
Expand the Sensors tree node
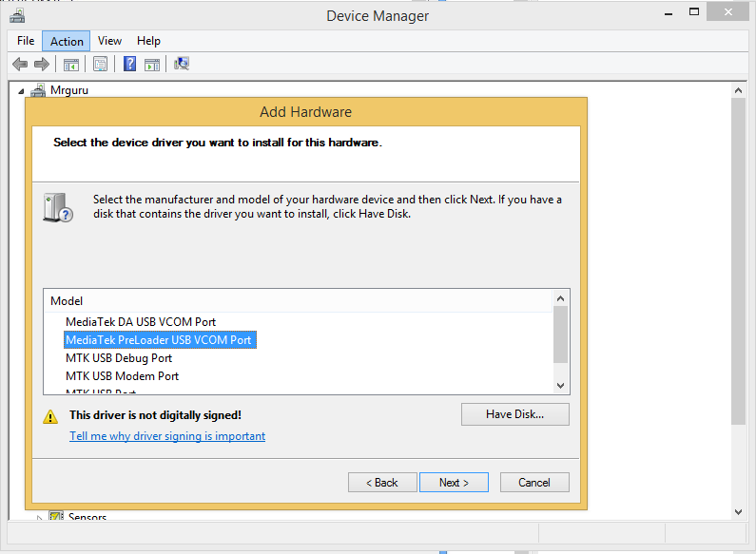click(x=40, y=518)
